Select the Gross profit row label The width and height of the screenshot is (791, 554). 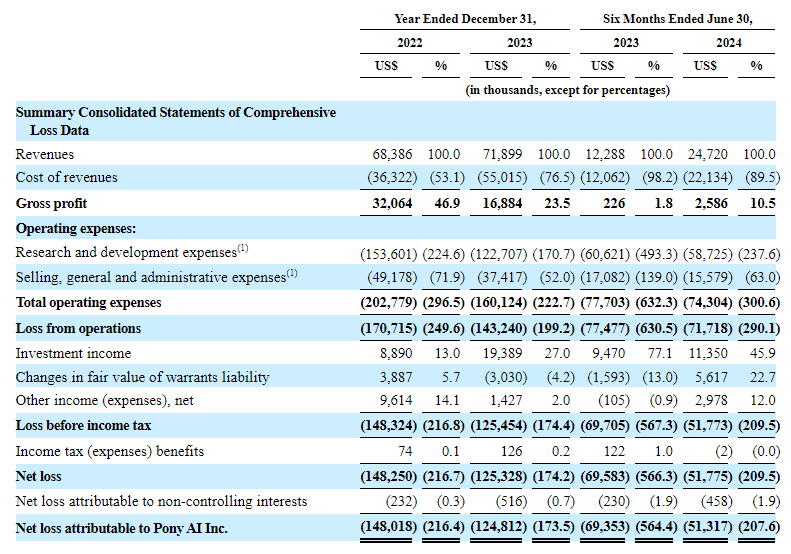point(50,203)
